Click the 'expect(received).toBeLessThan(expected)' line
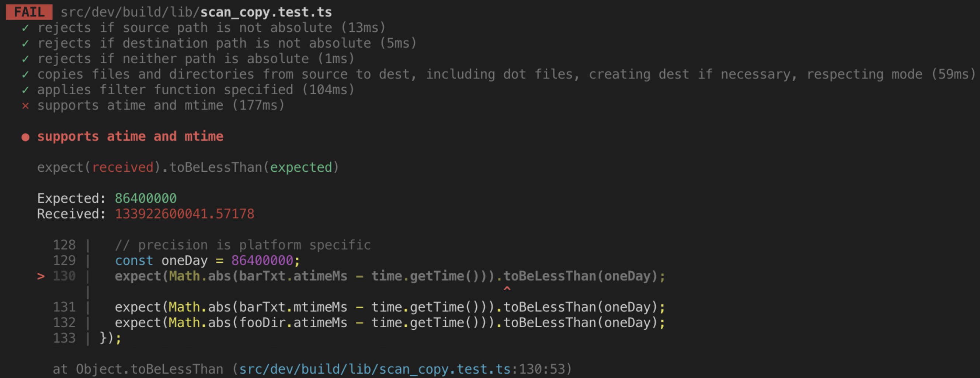Viewport: 980px width, 378px height. click(188, 168)
